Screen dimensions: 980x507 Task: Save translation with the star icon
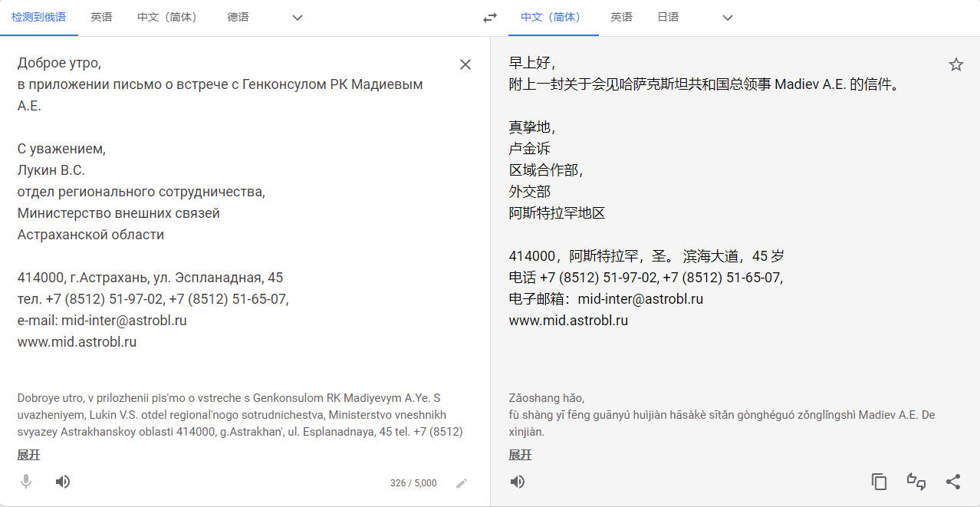tap(956, 64)
